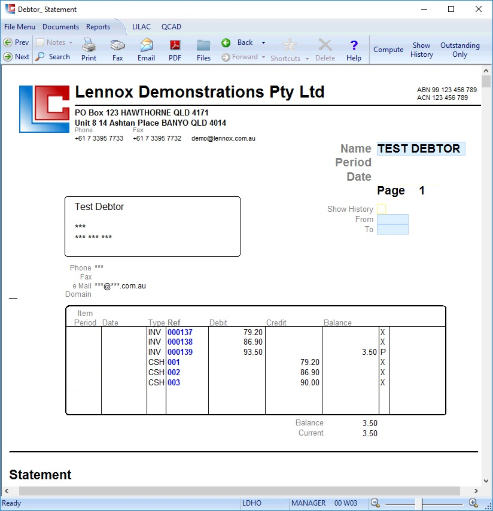
Task: Open the Reports menu
Action: click(x=98, y=27)
